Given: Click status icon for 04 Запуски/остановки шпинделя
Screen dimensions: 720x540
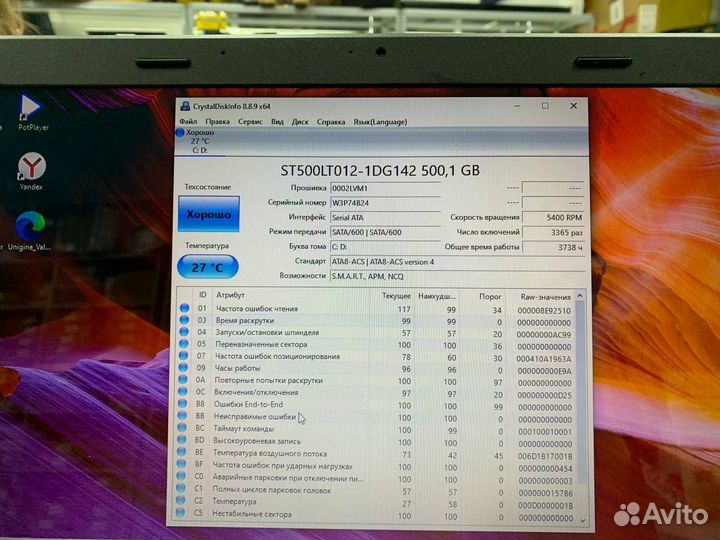Looking at the screenshot, I should point(184,332).
